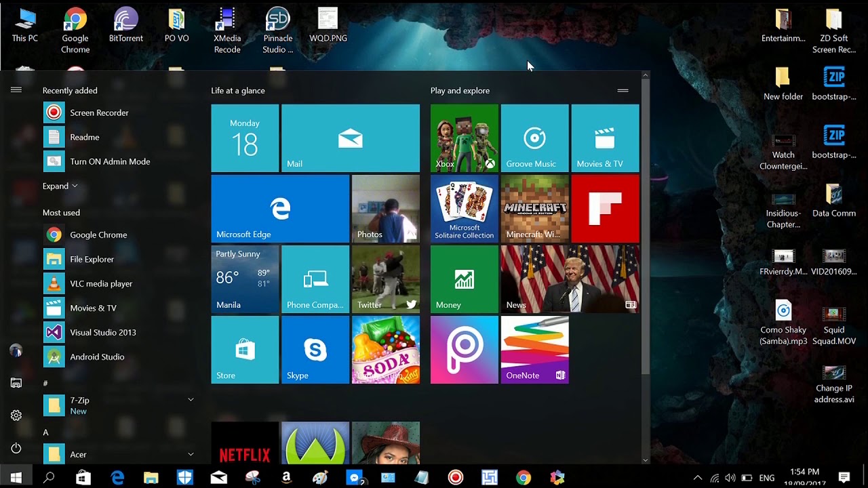The image size is (868, 488).
Task: Open the Photos tile
Action: [386, 209]
